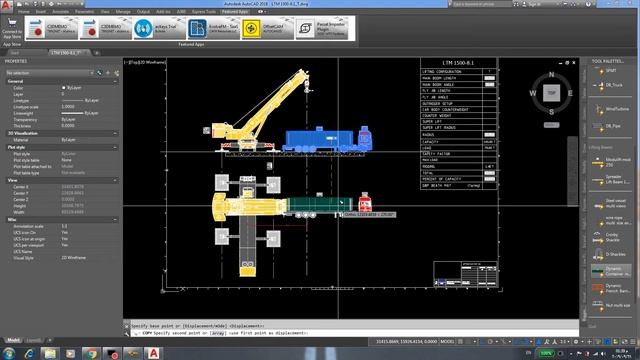This screenshot has height=360, width=640.
Task: Switch to the Model layout tab
Action: click(13, 340)
